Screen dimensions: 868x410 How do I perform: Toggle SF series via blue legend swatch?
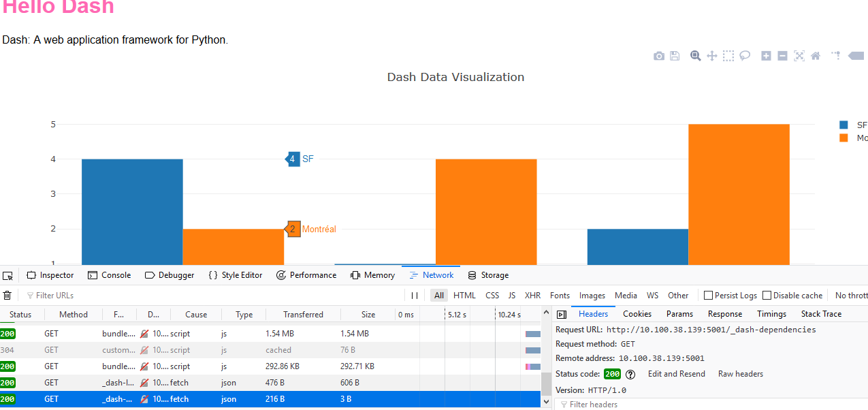click(x=844, y=125)
